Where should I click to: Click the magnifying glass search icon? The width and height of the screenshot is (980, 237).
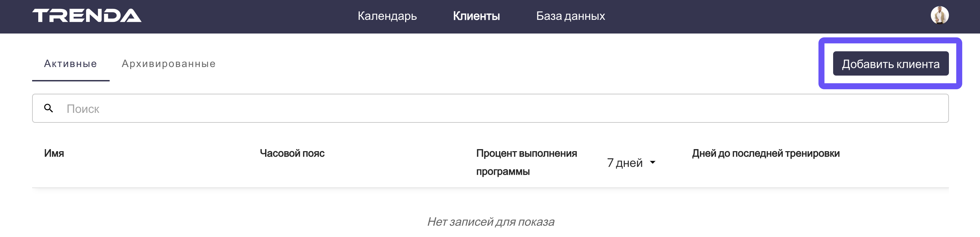tap(48, 108)
